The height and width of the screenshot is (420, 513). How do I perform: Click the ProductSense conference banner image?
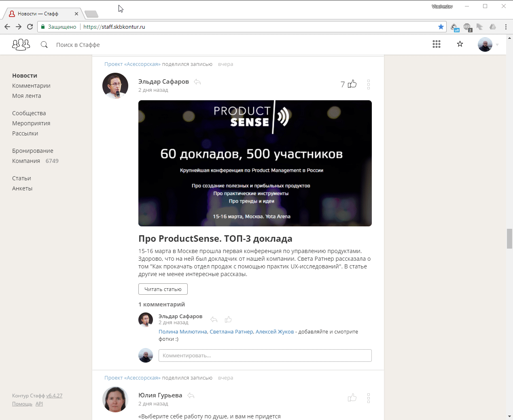pyautogui.click(x=255, y=163)
